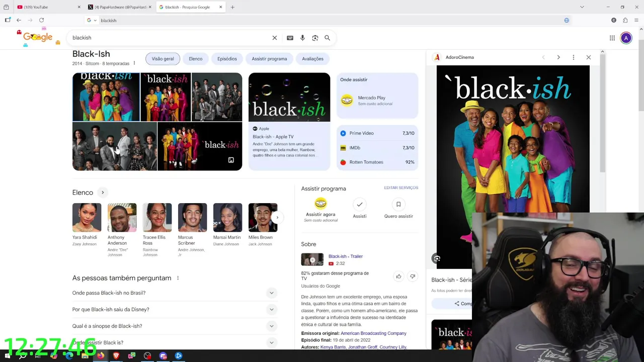Click EDITAR SERVIÇOS link
The height and width of the screenshot is (362, 644).
tap(401, 188)
